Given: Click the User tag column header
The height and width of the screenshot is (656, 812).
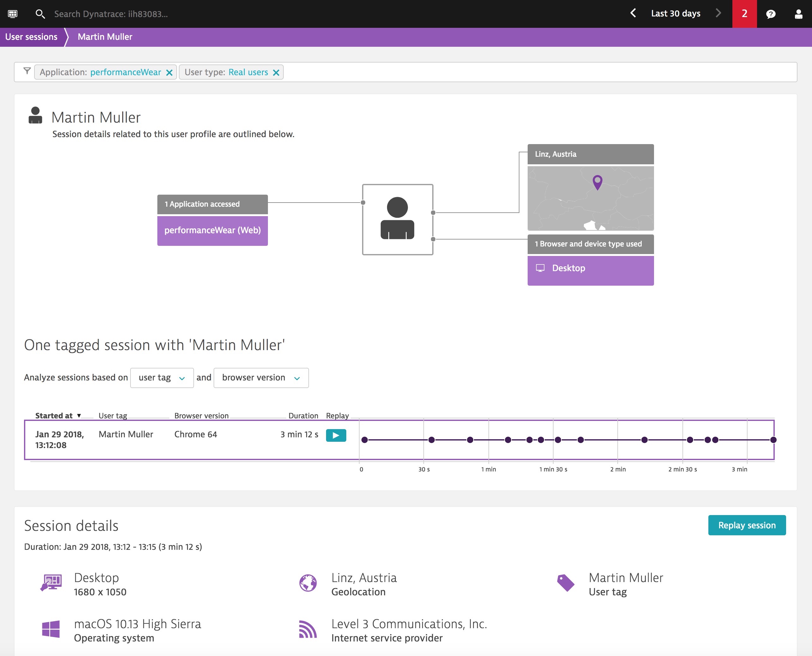Looking at the screenshot, I should (x=112, y=416).
